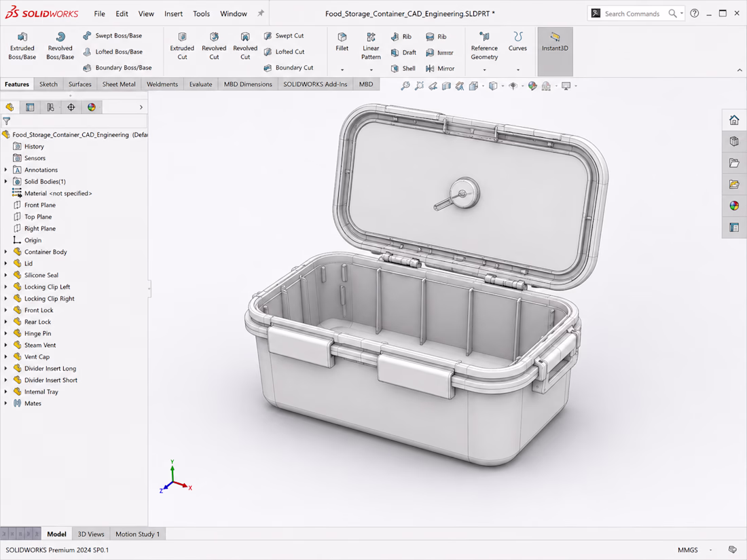The height and width of the screenshot is (560, 747).
Task: Click the Fillet tool
Action: 342,42
